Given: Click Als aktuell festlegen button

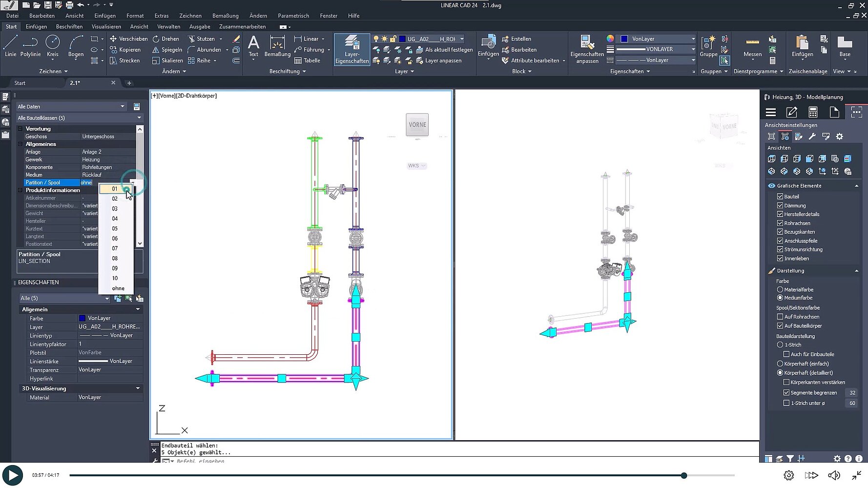Looking at the screenshot, I should coord(444,50).
